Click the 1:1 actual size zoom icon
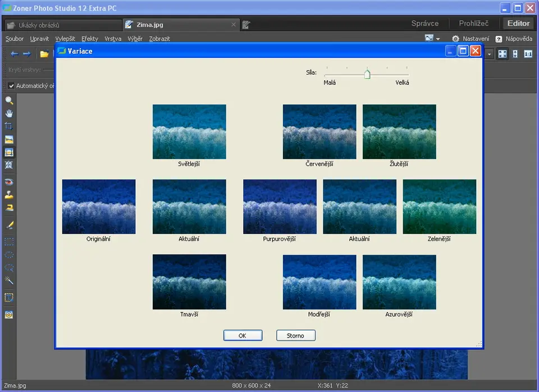 [x=528, y=54]
